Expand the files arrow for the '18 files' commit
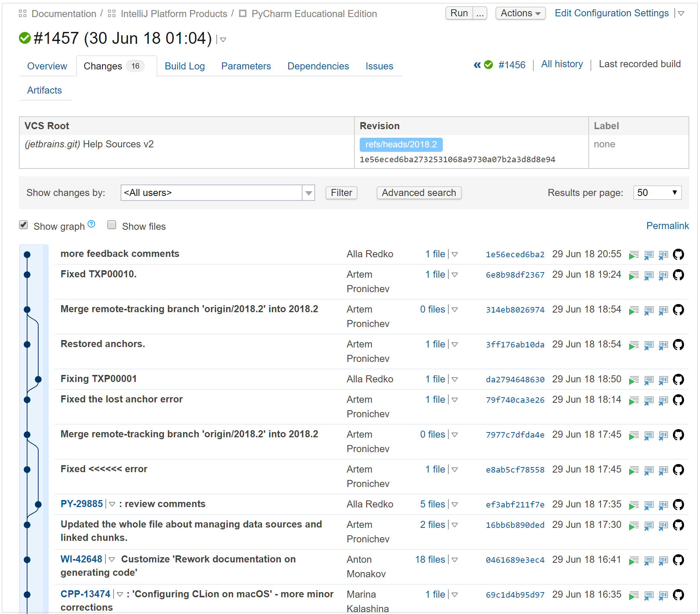Viewport: 700px width, 614px height. [x=455, y=560]
